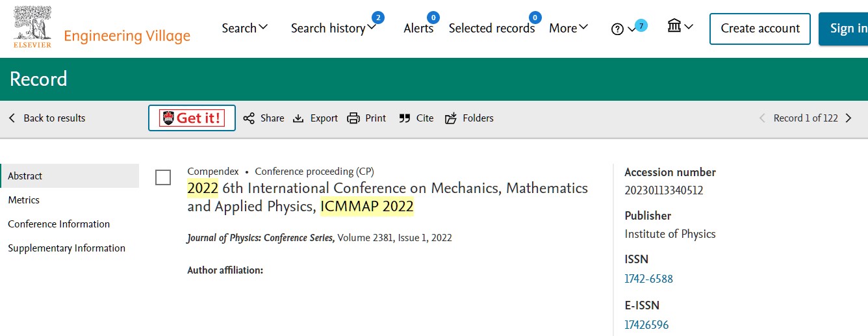Click E-ISSN link 17426596
Image resolution: width=868 pixels, height=336 pixels.
click(646, 325)
